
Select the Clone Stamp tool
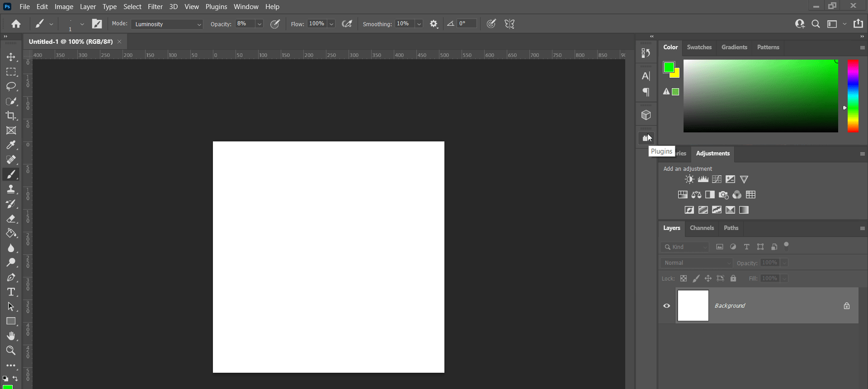tap(11, 189)
